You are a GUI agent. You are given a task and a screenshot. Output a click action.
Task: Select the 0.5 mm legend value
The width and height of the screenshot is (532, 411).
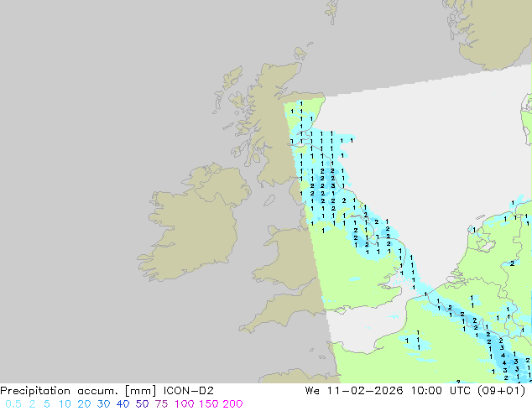13,404
